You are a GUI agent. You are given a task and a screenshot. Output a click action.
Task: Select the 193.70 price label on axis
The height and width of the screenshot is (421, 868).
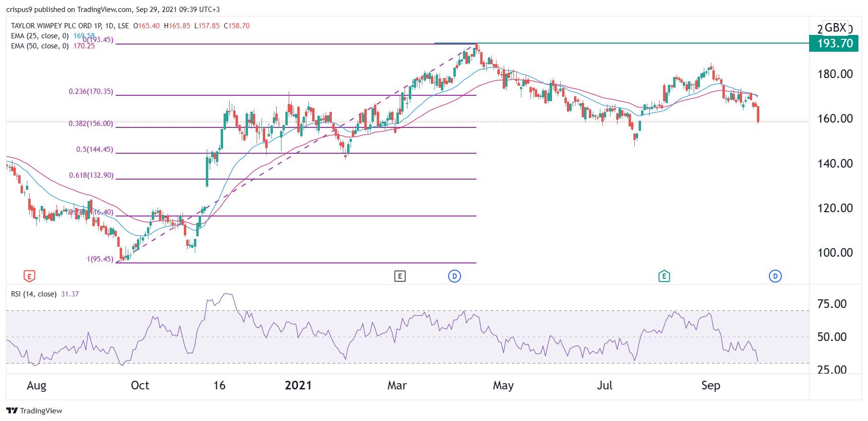click(834, 44)
